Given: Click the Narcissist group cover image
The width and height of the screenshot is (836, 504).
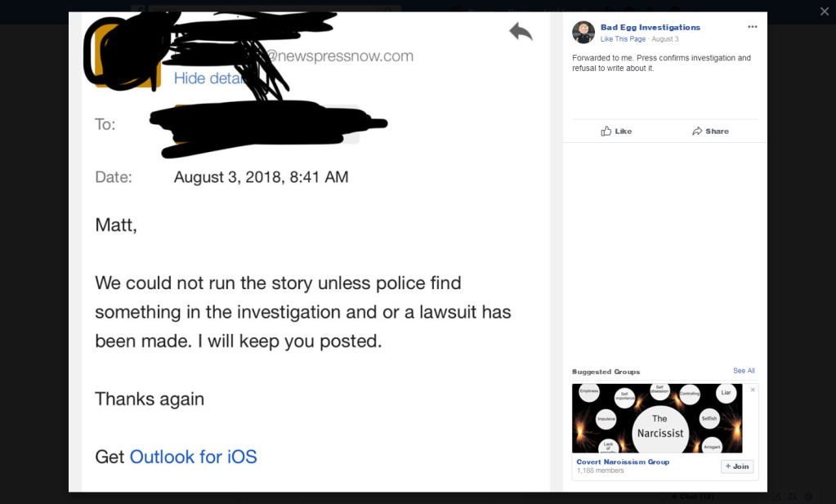Looking at the screenshot, I should [x=657, y=418].
